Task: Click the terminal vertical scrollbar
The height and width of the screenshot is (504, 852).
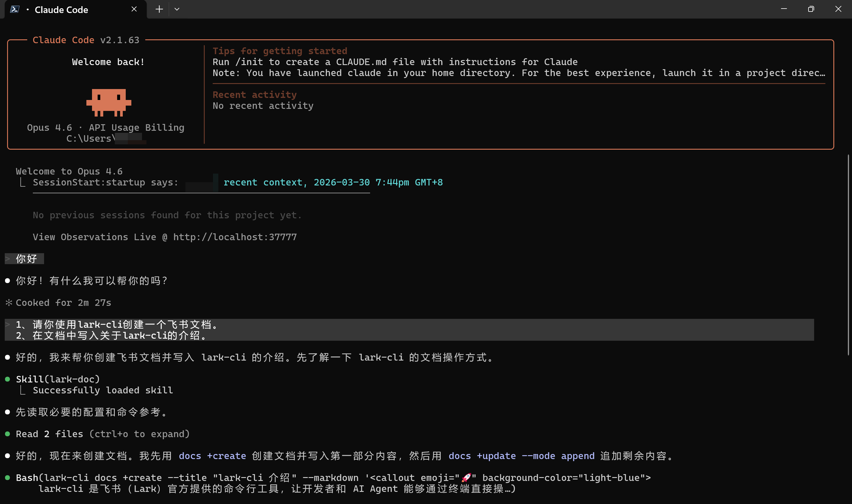Action: (848, 255)
